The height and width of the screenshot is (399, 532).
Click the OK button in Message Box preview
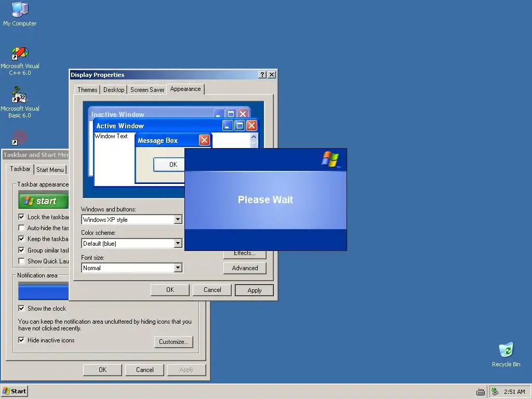pyautogui.click(x=169, y=165)
